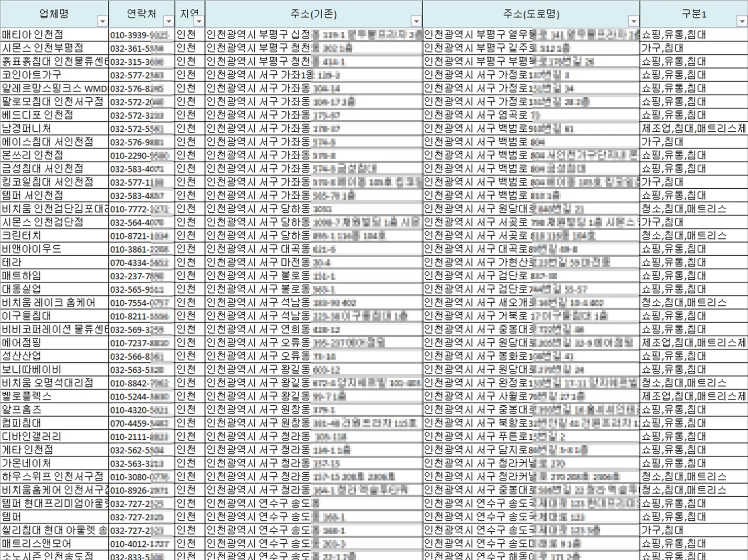
Task: Select the 템퍼 서인천점 cell
Action: [54, 196]
